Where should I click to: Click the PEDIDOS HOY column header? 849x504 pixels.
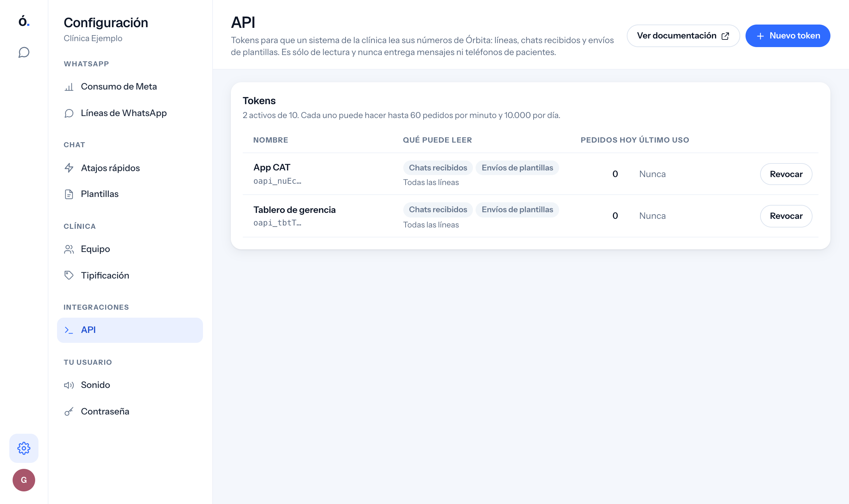(609, 140)
